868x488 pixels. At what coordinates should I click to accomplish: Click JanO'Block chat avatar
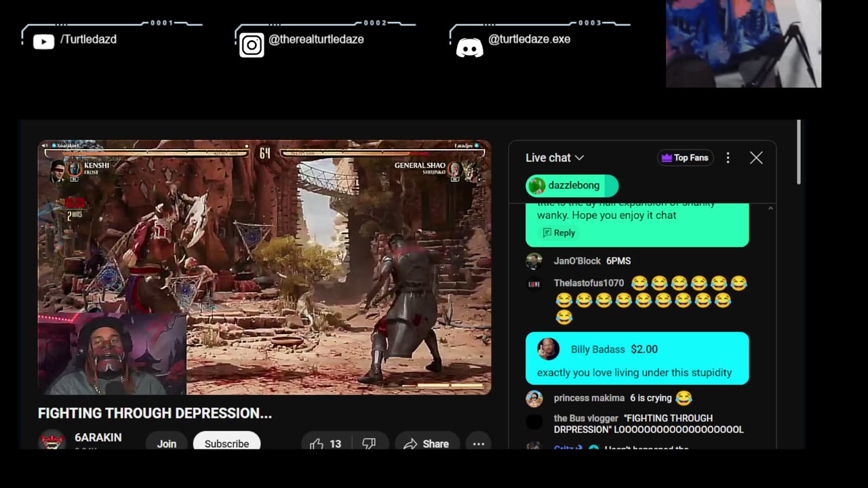(x=534, y=261)
